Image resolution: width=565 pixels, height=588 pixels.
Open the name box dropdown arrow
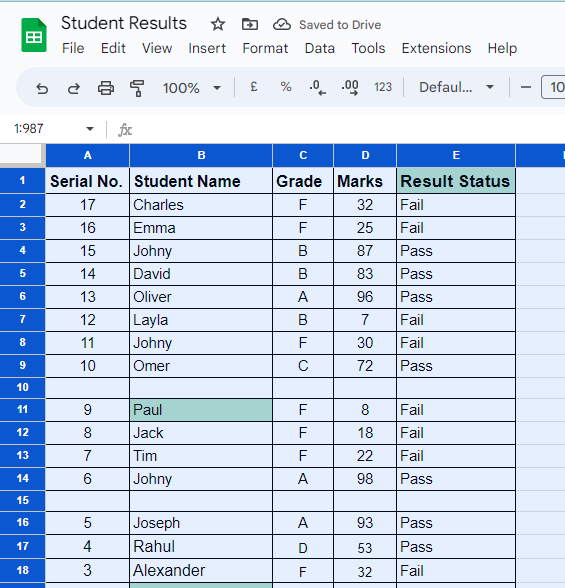(x=90, y=129)
